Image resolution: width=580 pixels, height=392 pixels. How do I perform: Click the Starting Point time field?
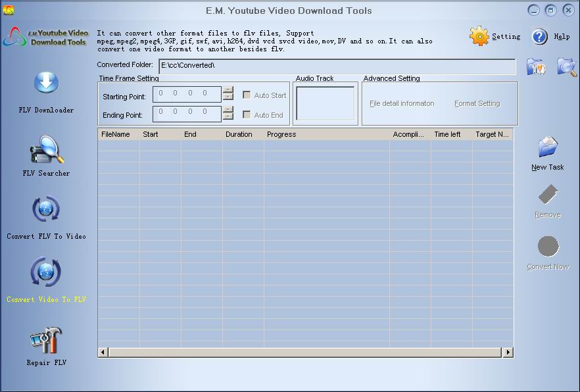187,94
